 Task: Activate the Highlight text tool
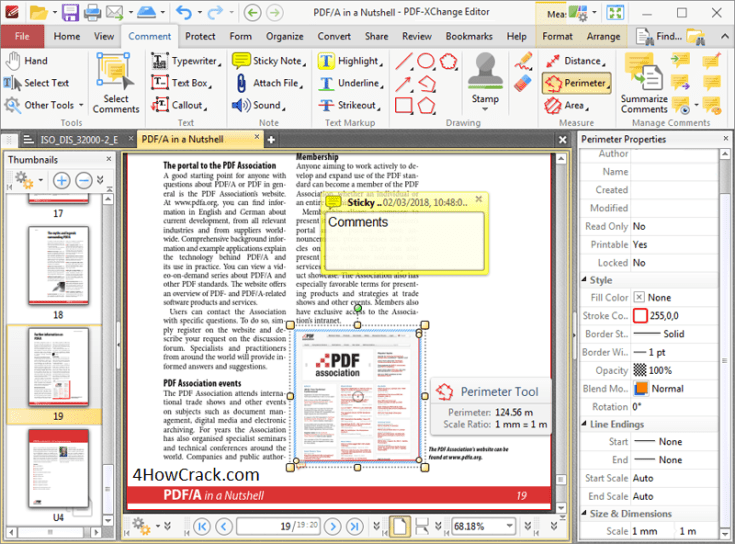(x=350, y=61)
